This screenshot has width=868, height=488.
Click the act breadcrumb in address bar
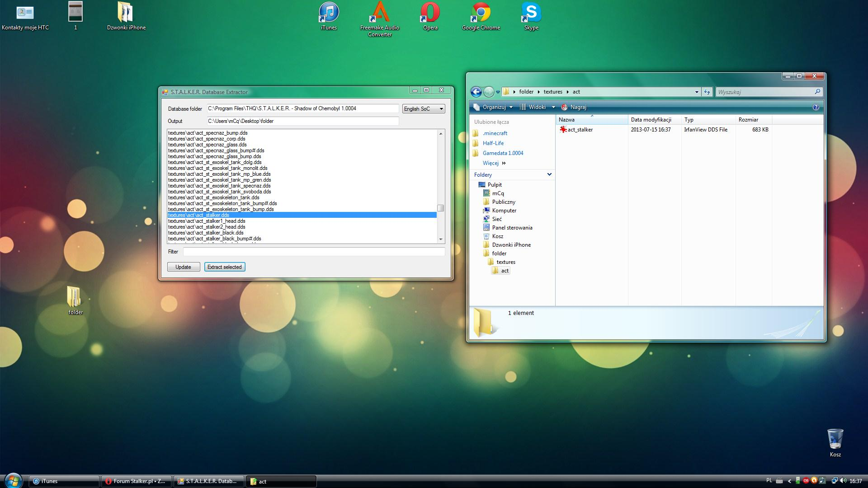[576, 92]
